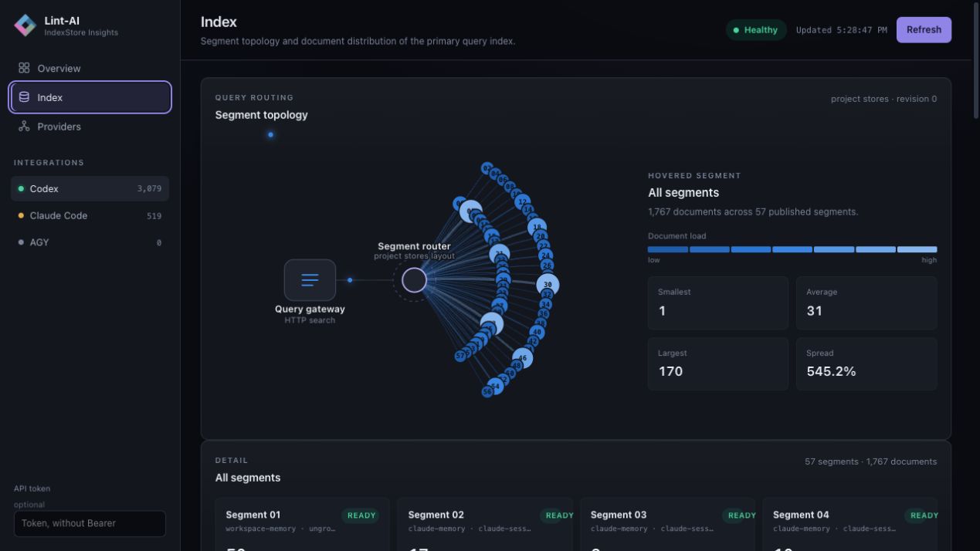This screenshot has height=551, width=980.
Task: Select segment node 12 in the topology
Action: click(x=522, y=202)
